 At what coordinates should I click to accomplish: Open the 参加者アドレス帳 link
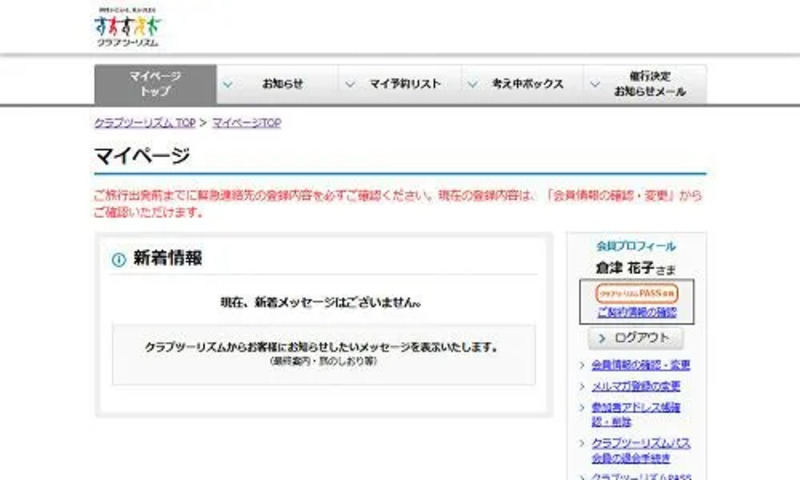[636, 415]
